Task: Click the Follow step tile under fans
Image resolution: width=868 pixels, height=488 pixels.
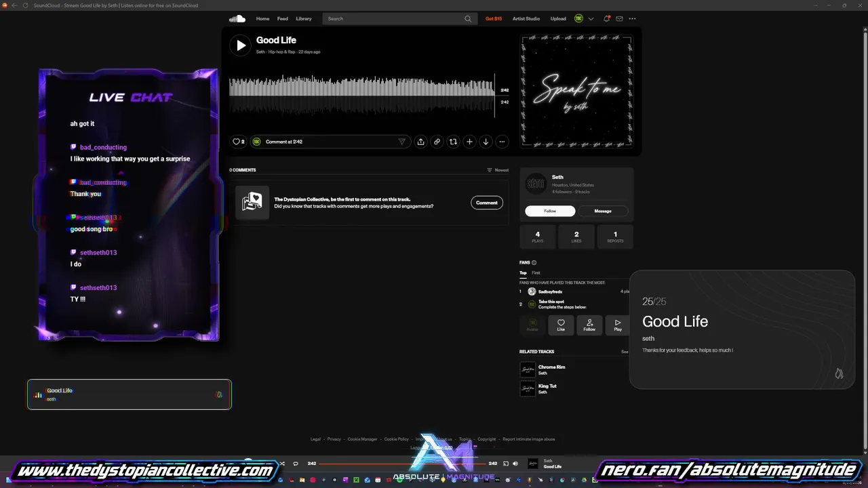Action: (x=589, y=325)
